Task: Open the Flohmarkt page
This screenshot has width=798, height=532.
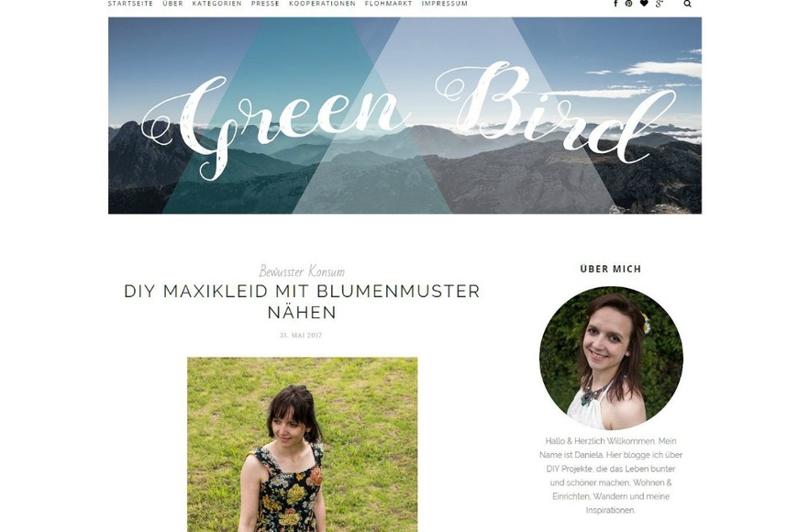Action: (x=388, y=3)
